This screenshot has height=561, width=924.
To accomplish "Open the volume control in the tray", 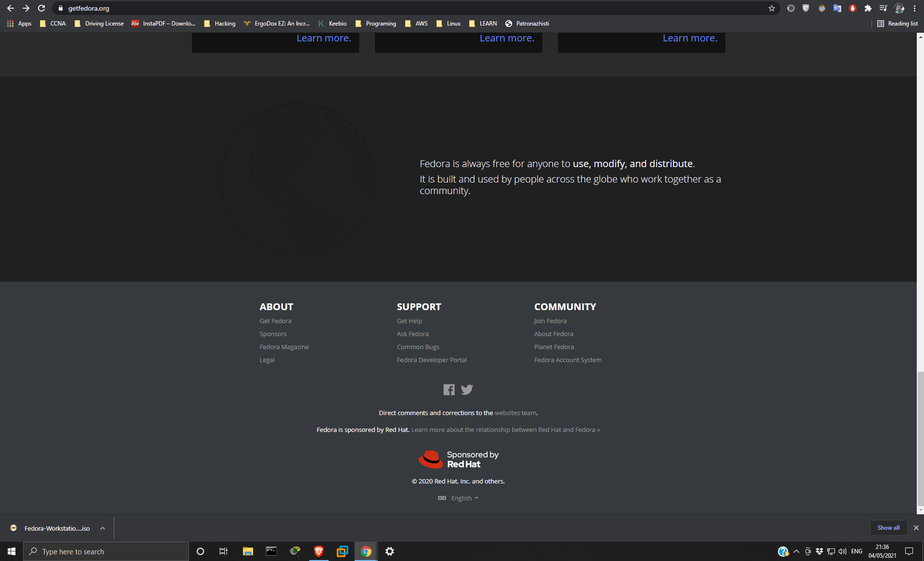I will pyautogui.click(x=843, y=551).
